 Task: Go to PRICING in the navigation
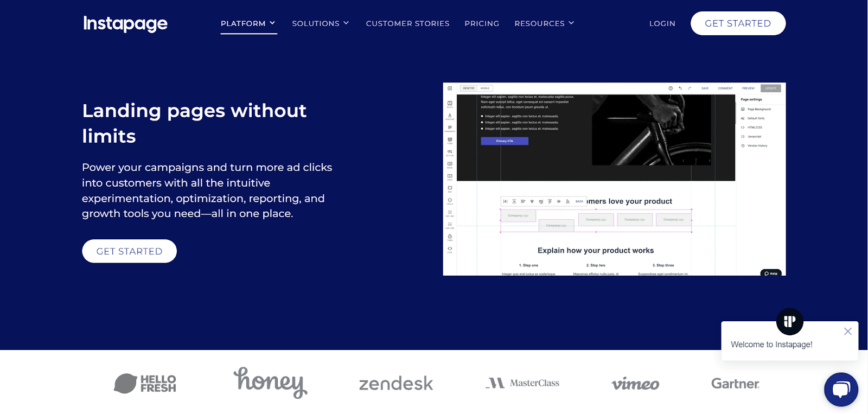pos(482,23)
